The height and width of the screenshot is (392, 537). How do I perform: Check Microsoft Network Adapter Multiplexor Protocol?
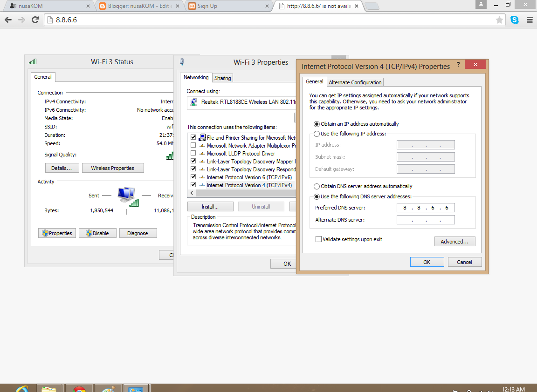click(x=193, y=145)
